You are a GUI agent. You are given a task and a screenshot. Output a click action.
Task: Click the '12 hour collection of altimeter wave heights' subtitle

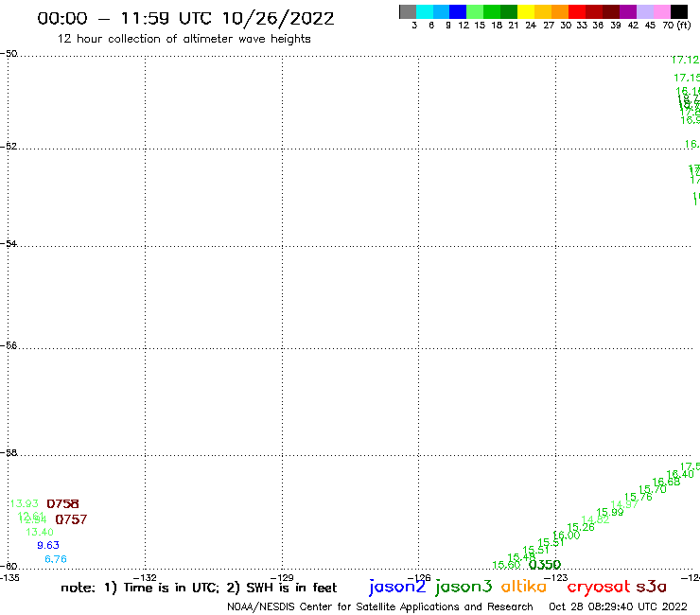tap(184, 39)
